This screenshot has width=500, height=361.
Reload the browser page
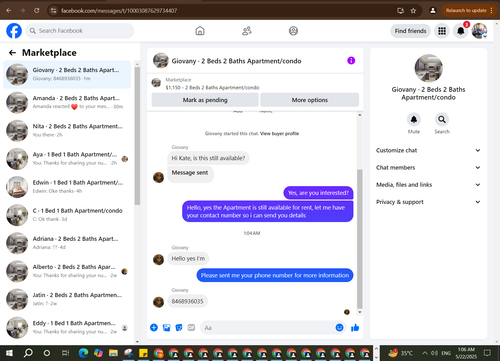(x=37, y=11)
